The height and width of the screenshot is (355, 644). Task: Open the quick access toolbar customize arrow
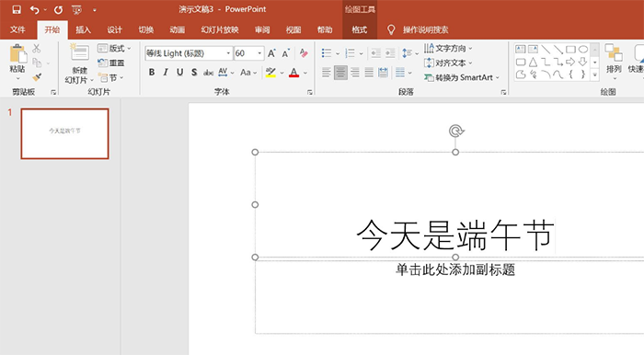click(95, 10)
